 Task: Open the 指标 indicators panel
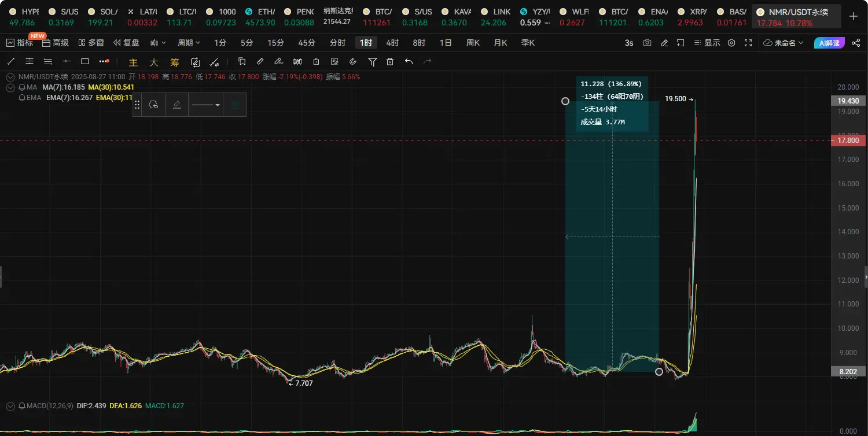[20, 43]
